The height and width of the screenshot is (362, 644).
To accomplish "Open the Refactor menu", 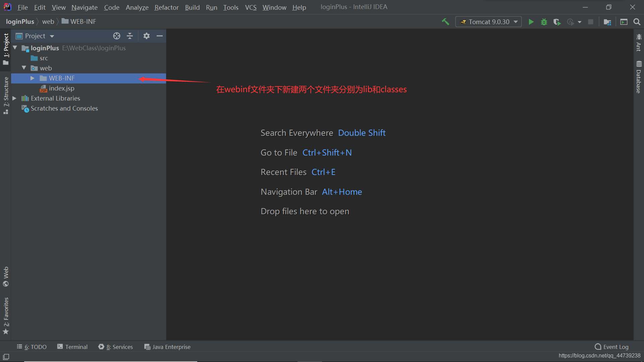I will coord(166,7).
